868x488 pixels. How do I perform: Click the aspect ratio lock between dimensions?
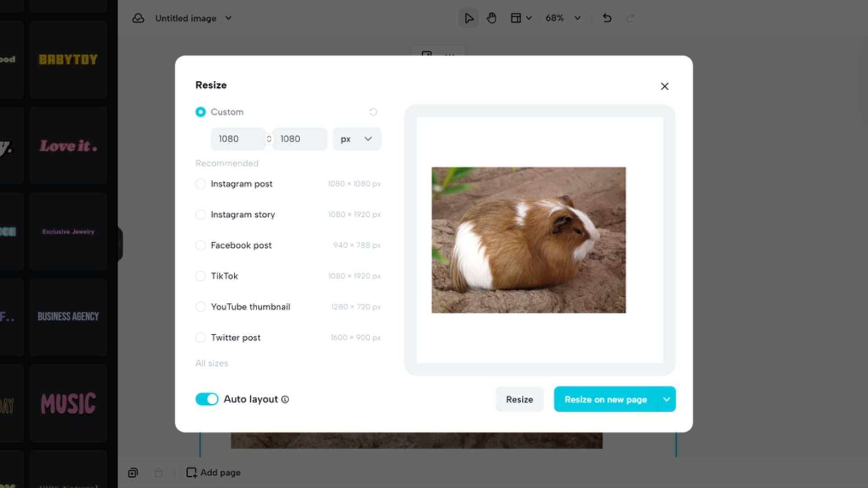pyautogui.click(x=269, y=139)
